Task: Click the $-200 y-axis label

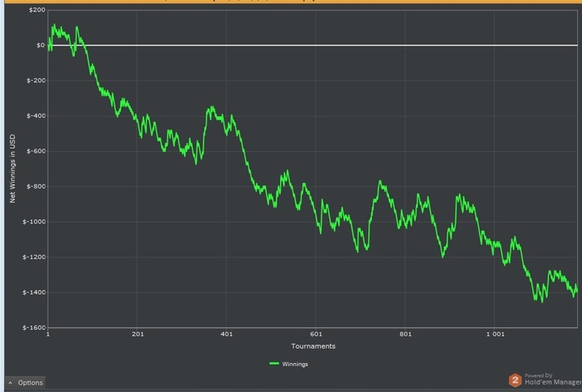Action: click(x=36, y=81)
